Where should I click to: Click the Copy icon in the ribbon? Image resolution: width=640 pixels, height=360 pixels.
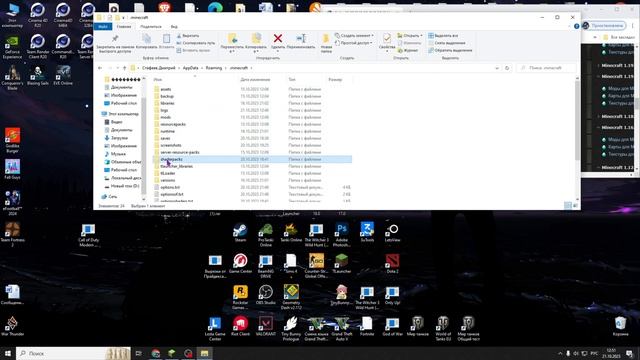147,39
